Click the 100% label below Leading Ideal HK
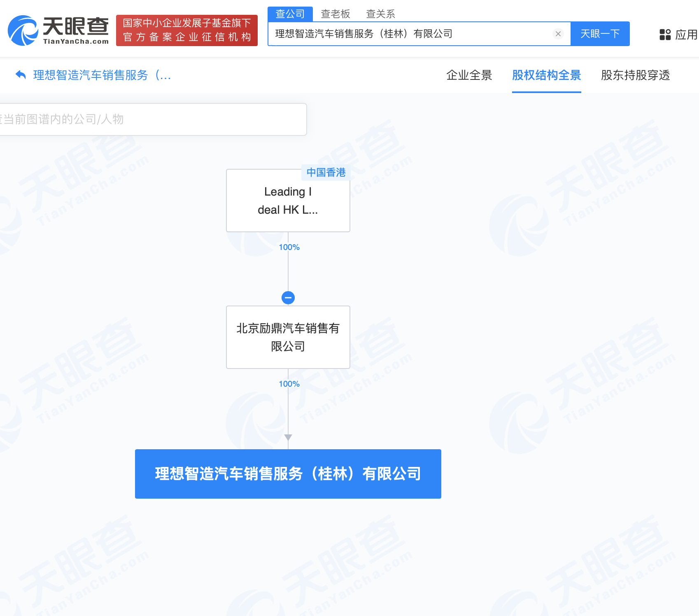This screenshot has height=616, width=699. [289, 247]
